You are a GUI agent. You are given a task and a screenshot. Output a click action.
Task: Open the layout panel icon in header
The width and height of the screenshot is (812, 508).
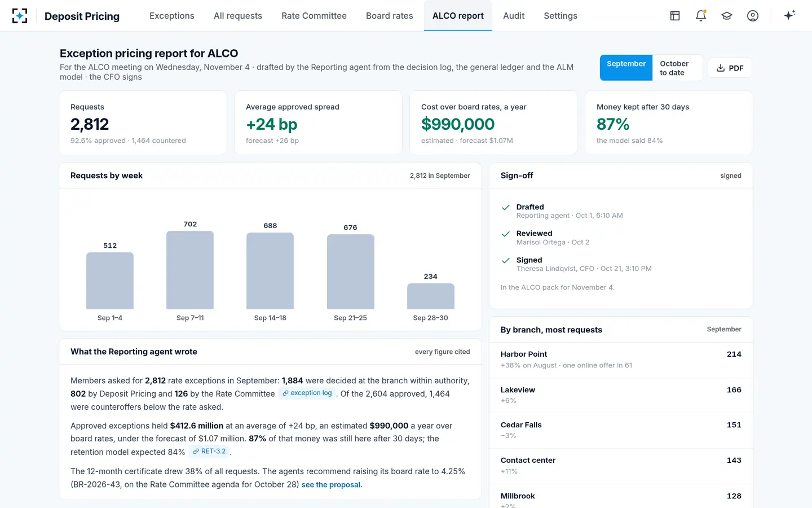pyautogui.click(x=674, y=16)
